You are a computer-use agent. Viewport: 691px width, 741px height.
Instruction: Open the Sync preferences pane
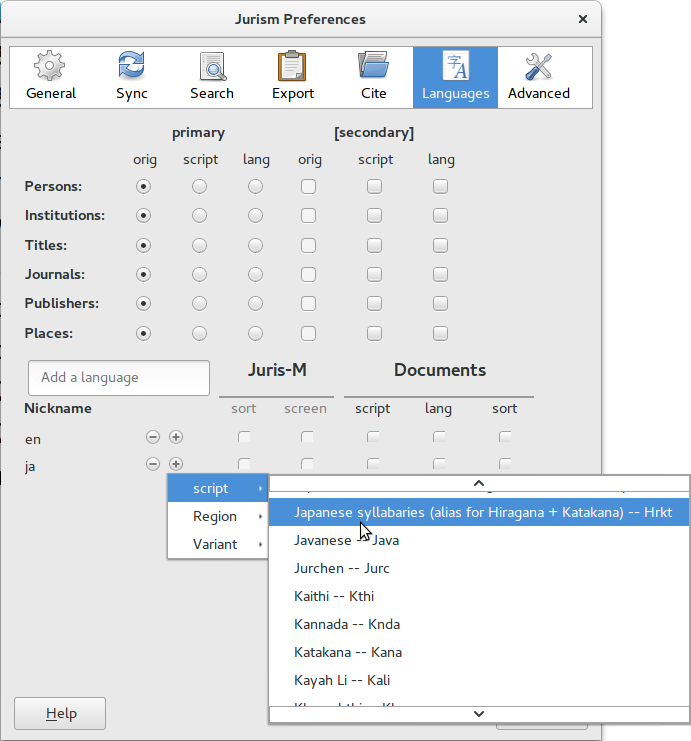(x=131, y=78)
